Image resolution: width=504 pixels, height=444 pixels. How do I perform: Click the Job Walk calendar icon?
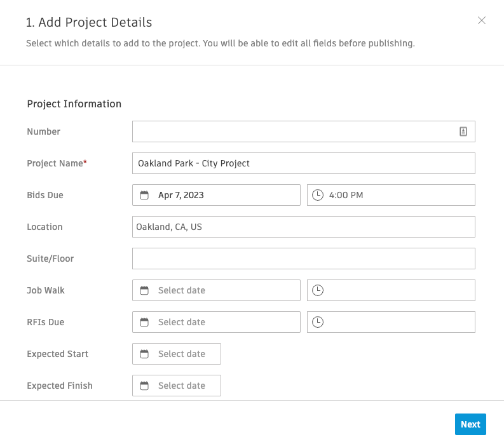click(x=144, y=290)
